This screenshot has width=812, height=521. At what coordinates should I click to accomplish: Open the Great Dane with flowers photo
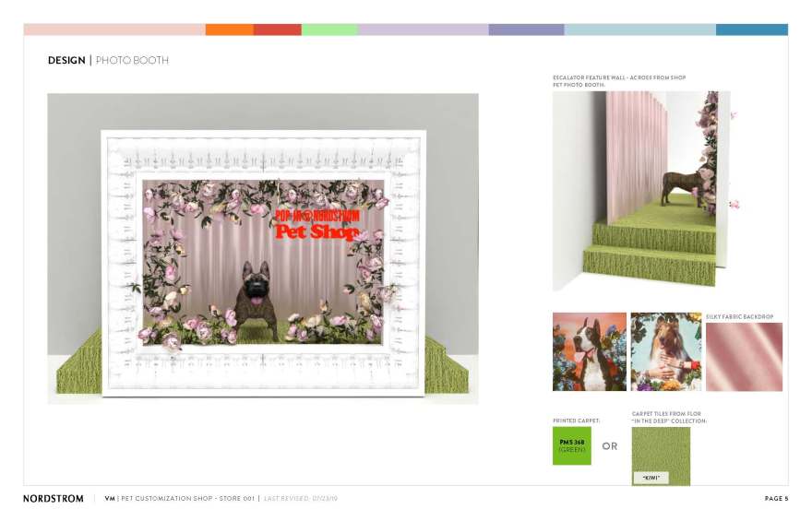click(589, 351)
